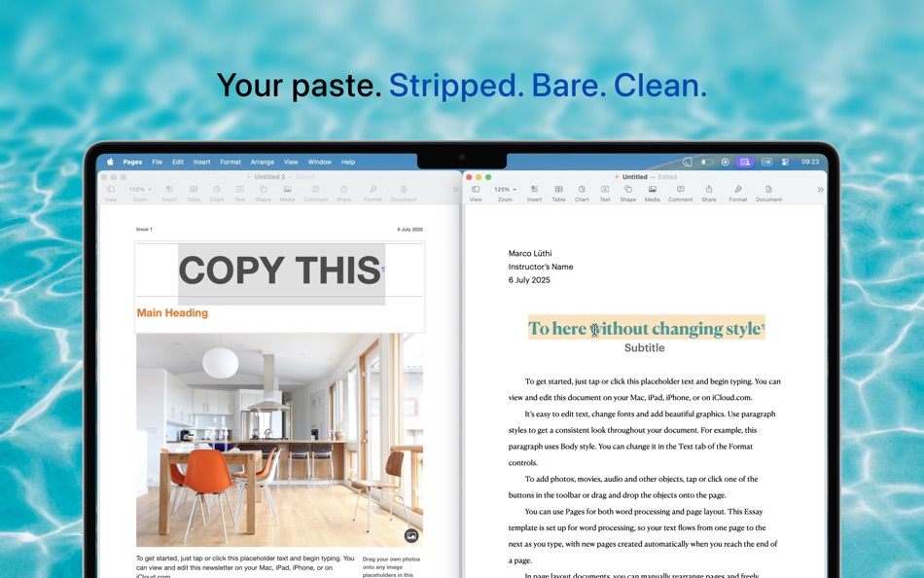Select the Insert icon in the left Pages toolbar

[x=168, y=190]
